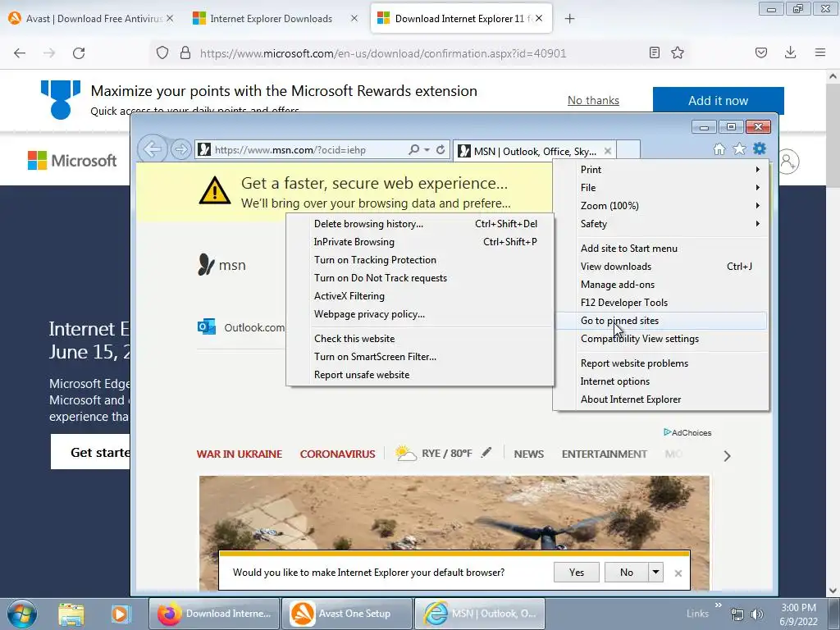Expand the Zoom (100%) submenu

coord(661,206)
